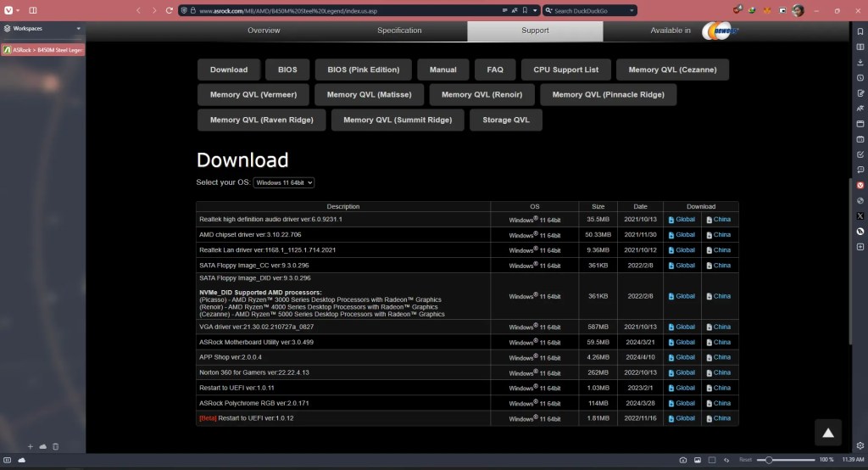Expand the address bar history dropdown arrow
Screen dimensions: 868x470
(x=535, y=10)
